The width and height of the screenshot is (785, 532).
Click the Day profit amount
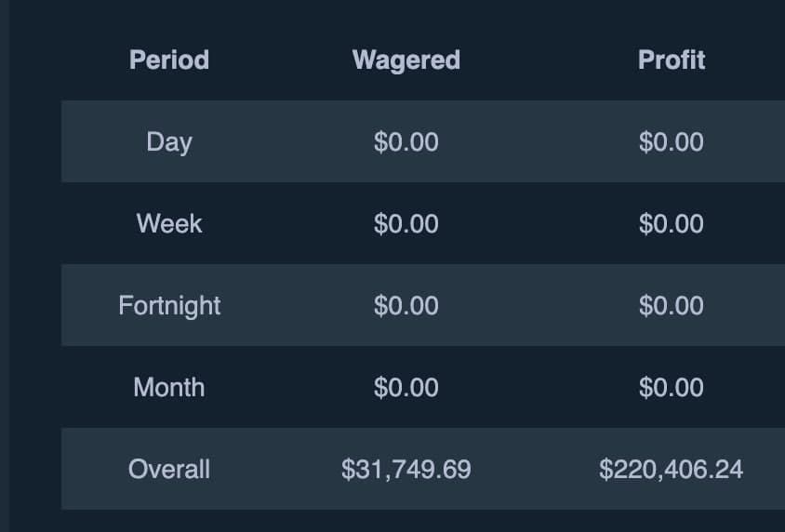(x=672, y=142)
